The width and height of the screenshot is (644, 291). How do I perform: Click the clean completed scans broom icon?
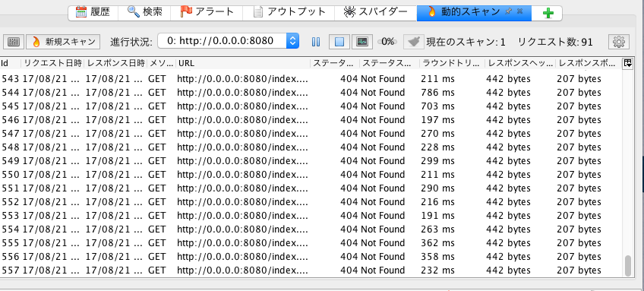coord(414,42)
